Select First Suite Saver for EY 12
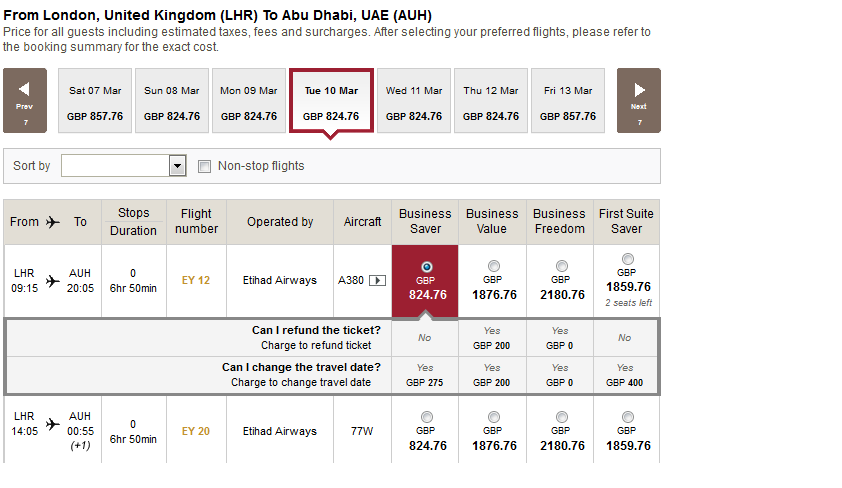 click(x=627, y=259)
